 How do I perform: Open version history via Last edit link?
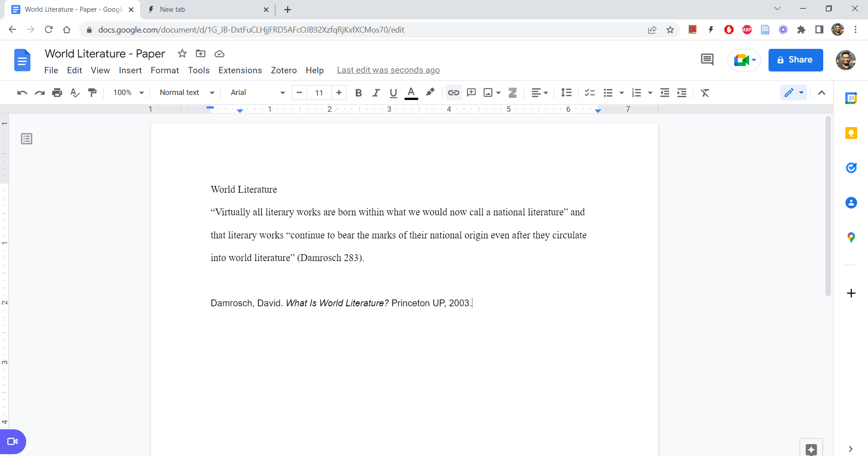pos(388,70)
